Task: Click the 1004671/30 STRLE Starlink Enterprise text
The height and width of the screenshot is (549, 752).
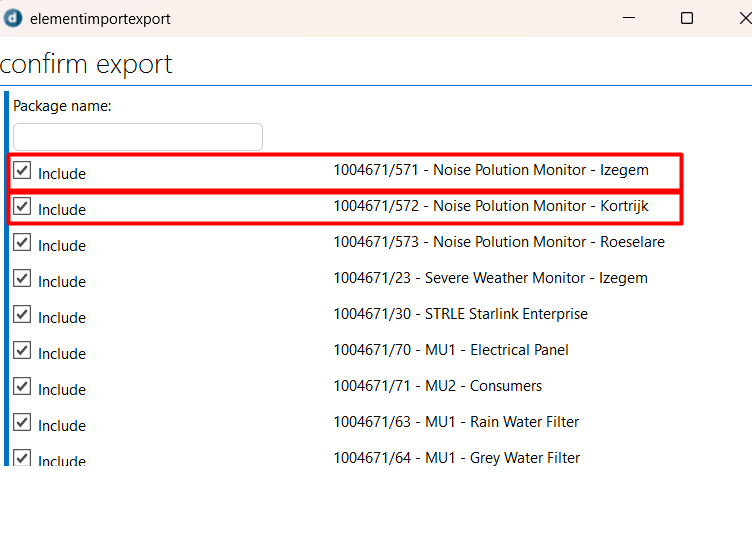Action: click(x=460, y=314)
